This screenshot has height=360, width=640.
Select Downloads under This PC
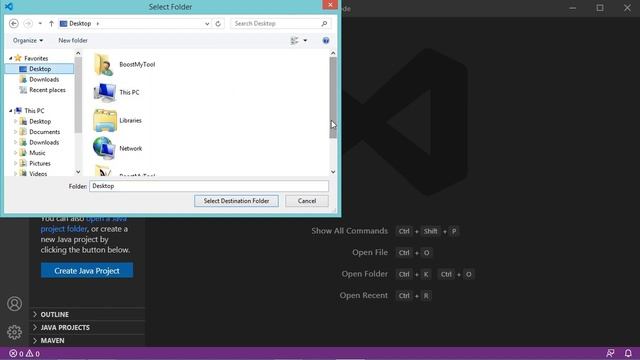44,142
